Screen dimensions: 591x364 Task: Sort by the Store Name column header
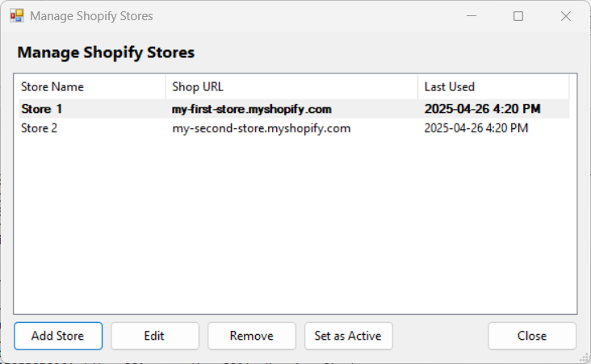click(92, 87)
